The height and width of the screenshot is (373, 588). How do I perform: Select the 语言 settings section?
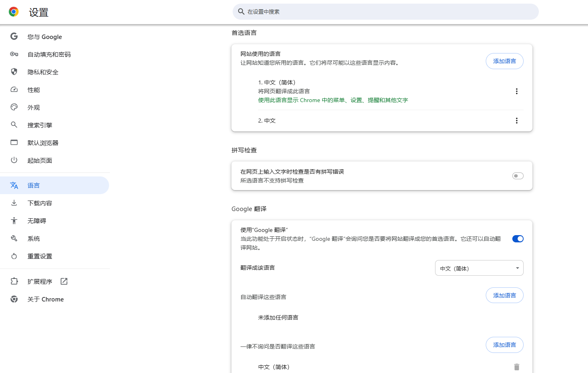pyautogui.click(x=55, y=185)
